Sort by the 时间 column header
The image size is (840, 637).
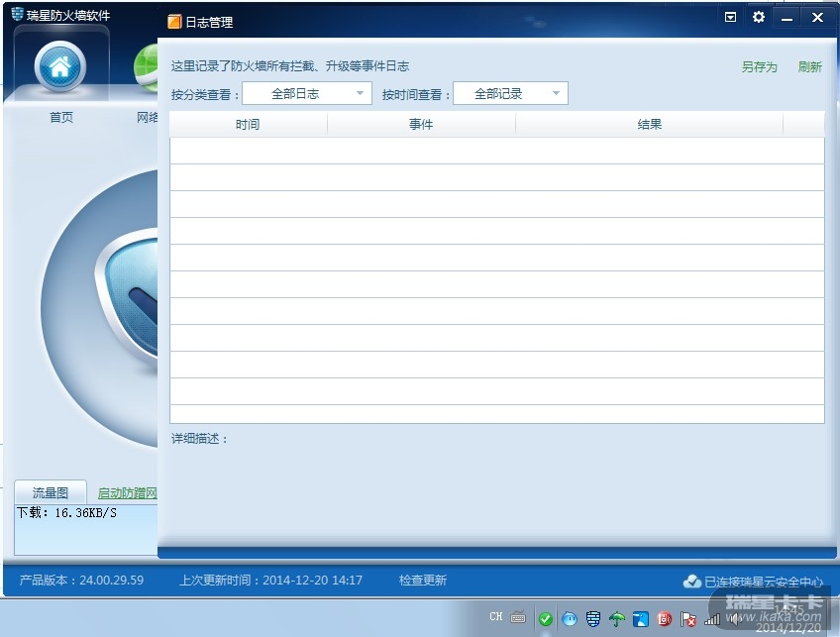click(x=248, y=124)
